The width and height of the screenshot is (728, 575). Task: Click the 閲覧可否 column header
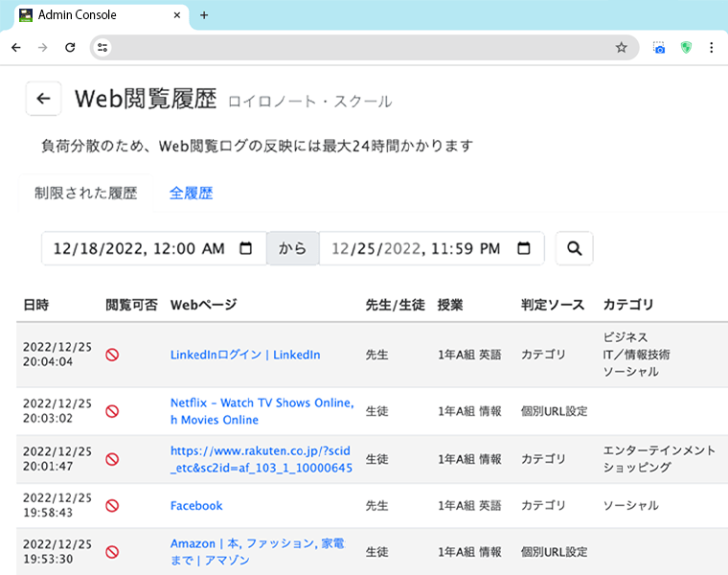[x=131, y=305]
